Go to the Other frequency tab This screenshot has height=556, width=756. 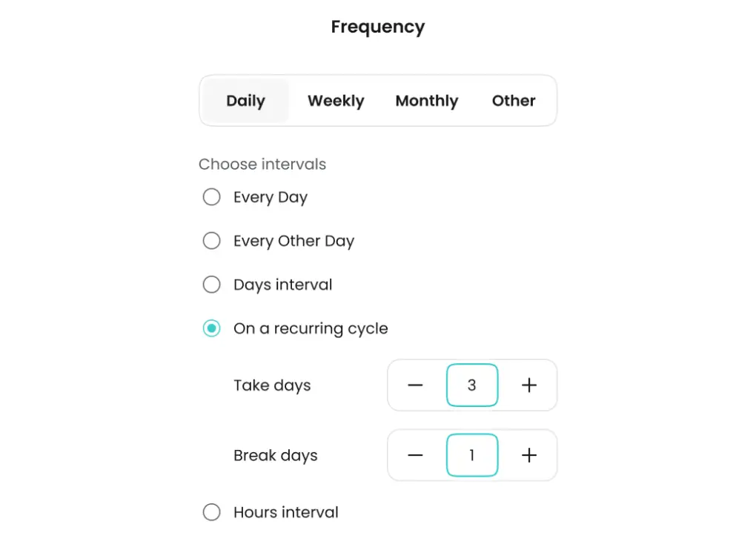click(514, 101)
